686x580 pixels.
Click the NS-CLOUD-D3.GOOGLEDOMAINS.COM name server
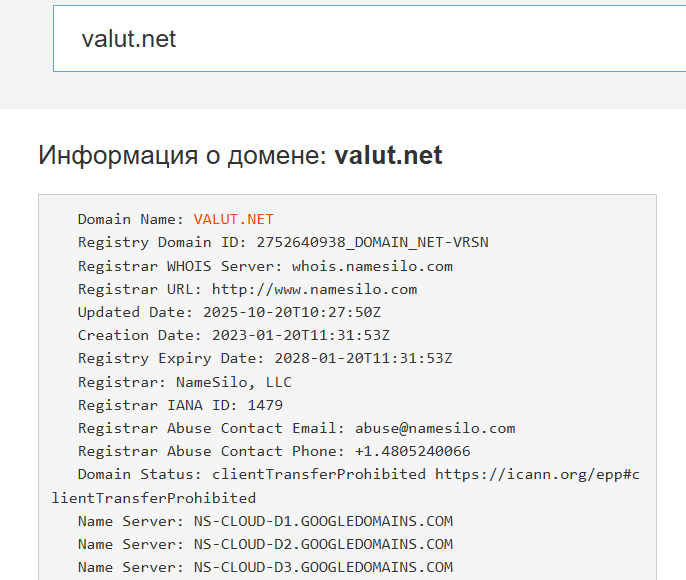pos(323,567)
